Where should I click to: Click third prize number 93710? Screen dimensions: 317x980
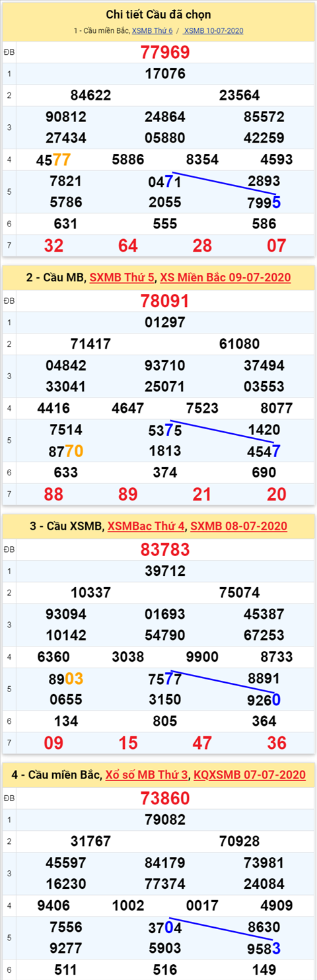pos(165,365)
